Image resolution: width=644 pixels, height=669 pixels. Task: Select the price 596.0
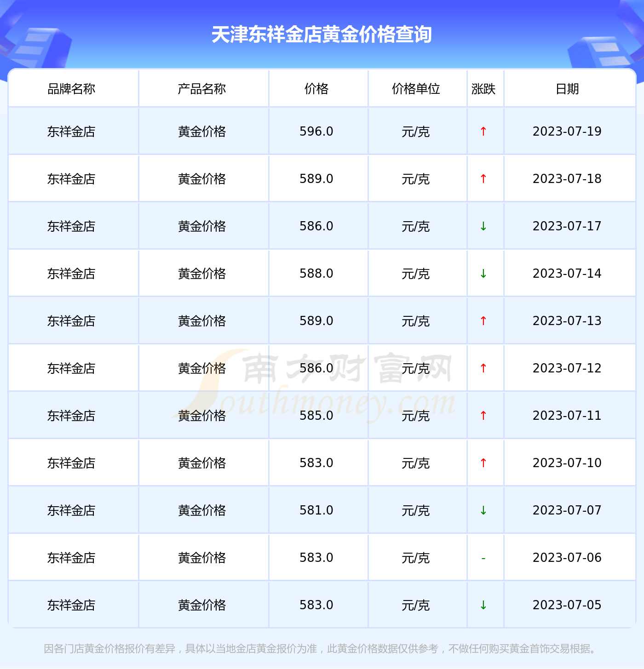pyautogui.click(x=316, y=132)
